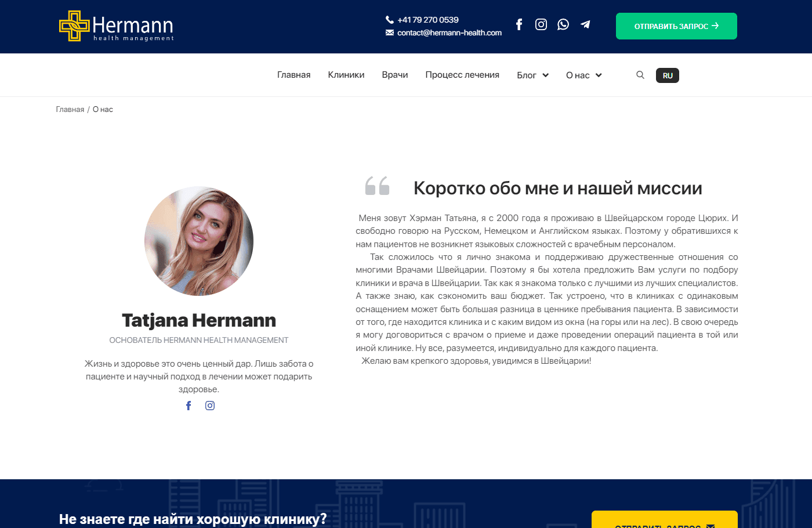Image resolution: width=812 pixels, height=528 pixels.
Task: Click contact@hermann-health.com email link
Action: point(449,33)
